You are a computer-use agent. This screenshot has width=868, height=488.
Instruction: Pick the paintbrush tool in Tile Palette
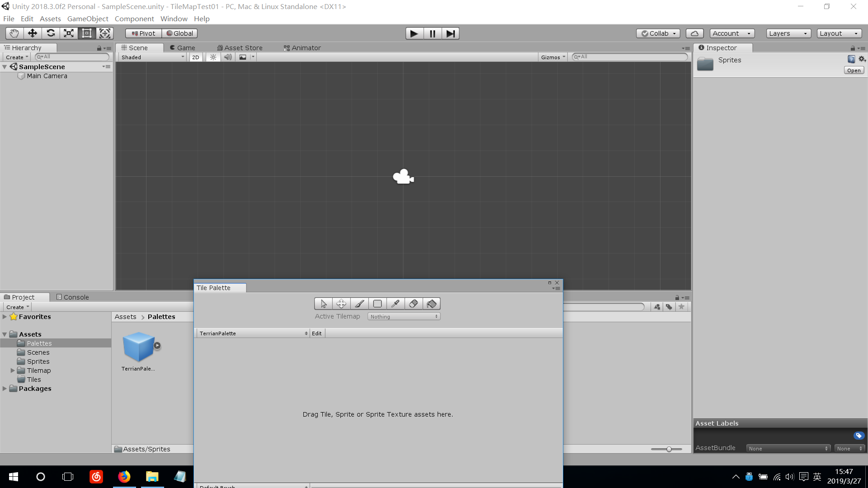click(359, 304)
